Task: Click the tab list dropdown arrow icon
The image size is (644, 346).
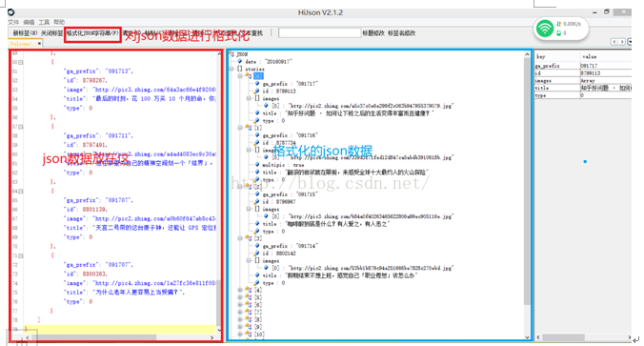Action: [629, 42]
